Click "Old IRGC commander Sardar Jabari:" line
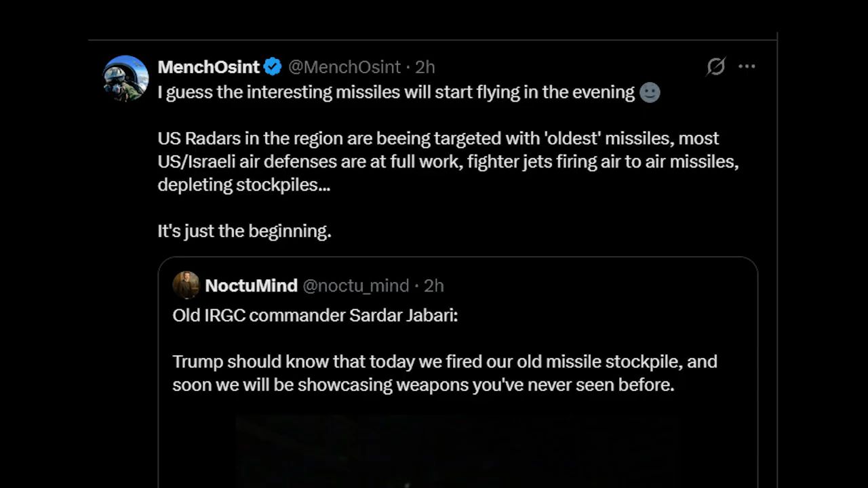Image resolution: width=868 pixels, height=488 pixels. (x=315, y=316)
